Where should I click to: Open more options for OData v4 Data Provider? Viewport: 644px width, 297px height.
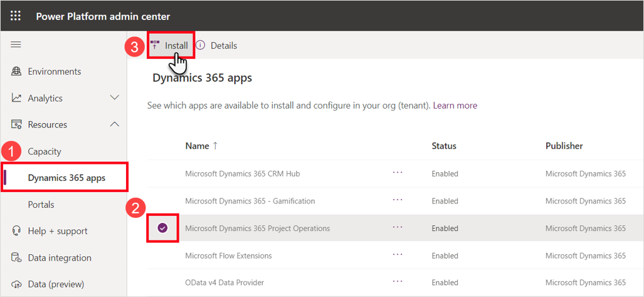click(x=397, y=282)
